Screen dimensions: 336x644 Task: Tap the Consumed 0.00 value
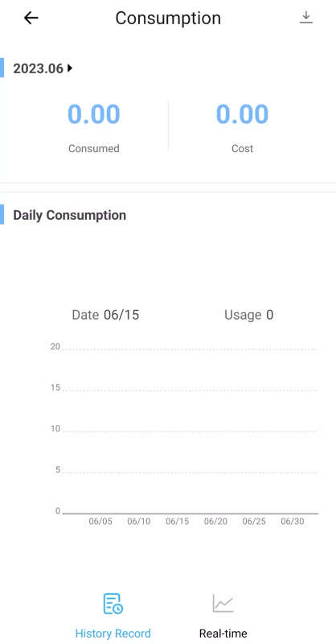94,114
